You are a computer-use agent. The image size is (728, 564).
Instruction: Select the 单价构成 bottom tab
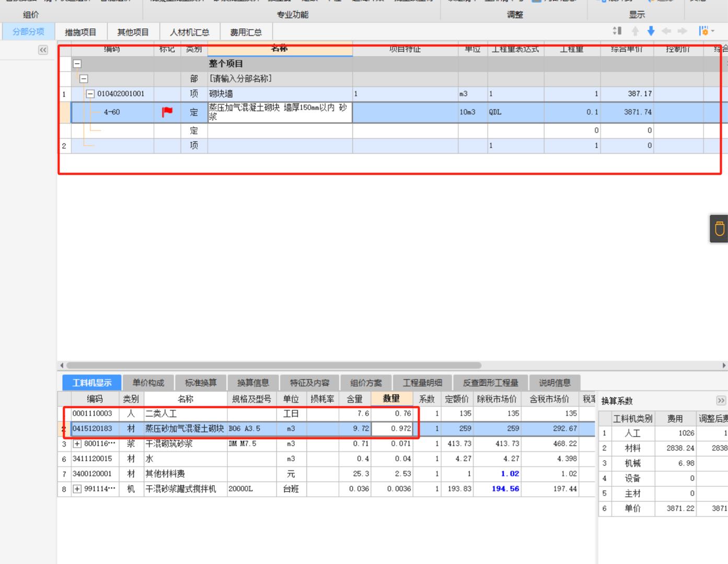(148, 383)
